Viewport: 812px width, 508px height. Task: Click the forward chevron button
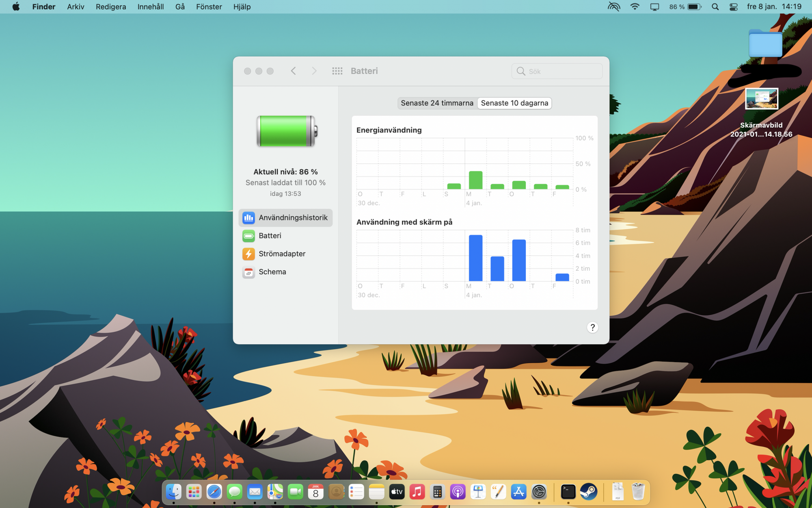[314, 71]
